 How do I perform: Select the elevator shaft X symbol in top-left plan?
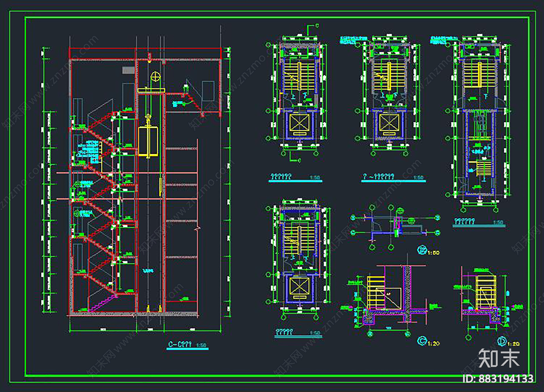click(300, 122)
